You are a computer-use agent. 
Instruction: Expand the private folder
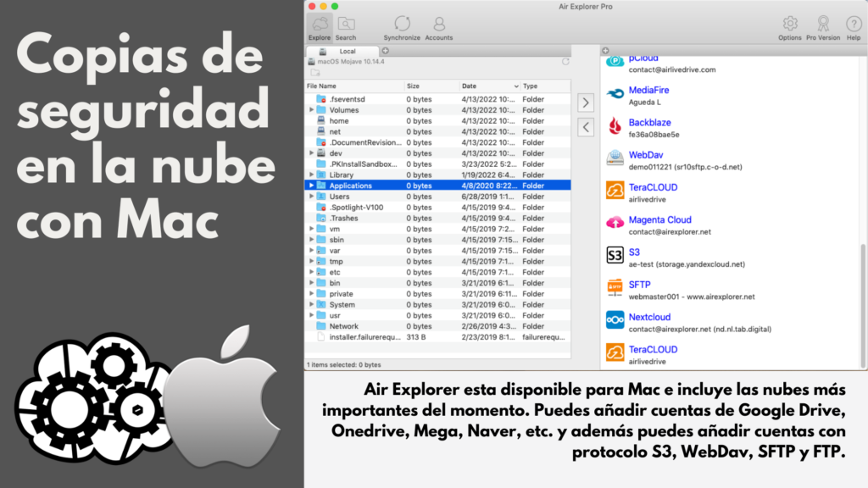pos(312,294)
